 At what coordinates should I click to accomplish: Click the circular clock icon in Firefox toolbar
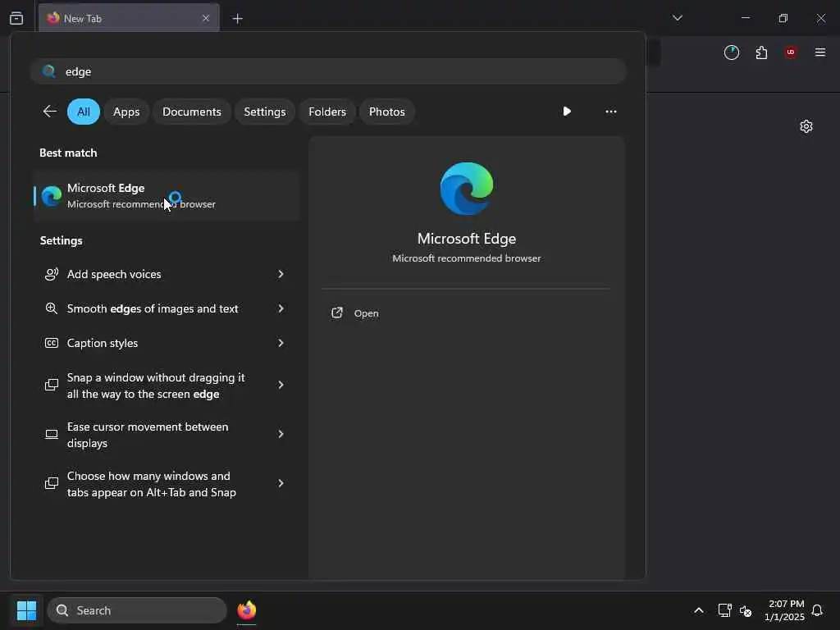pos(731,52)
